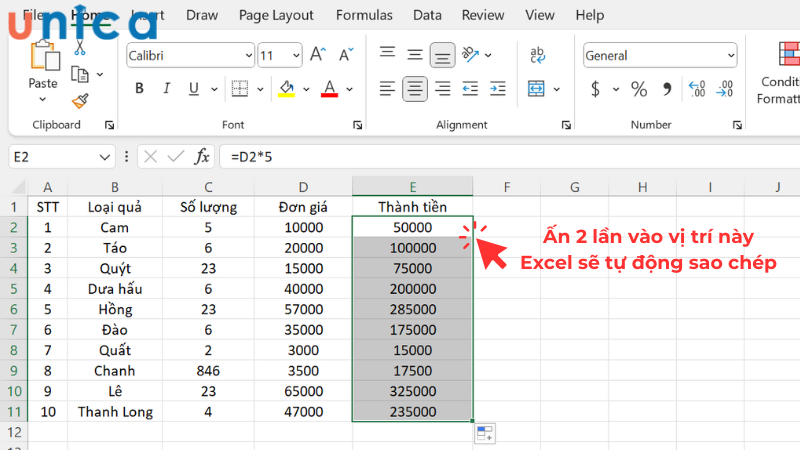
Task: Expand the Borders dropdown arrow
Action: [260, 89]
